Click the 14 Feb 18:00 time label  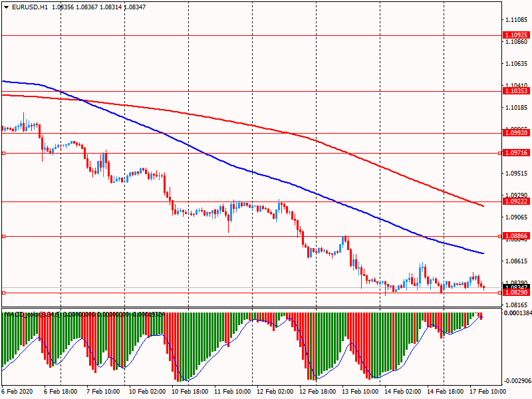(445, 391)
